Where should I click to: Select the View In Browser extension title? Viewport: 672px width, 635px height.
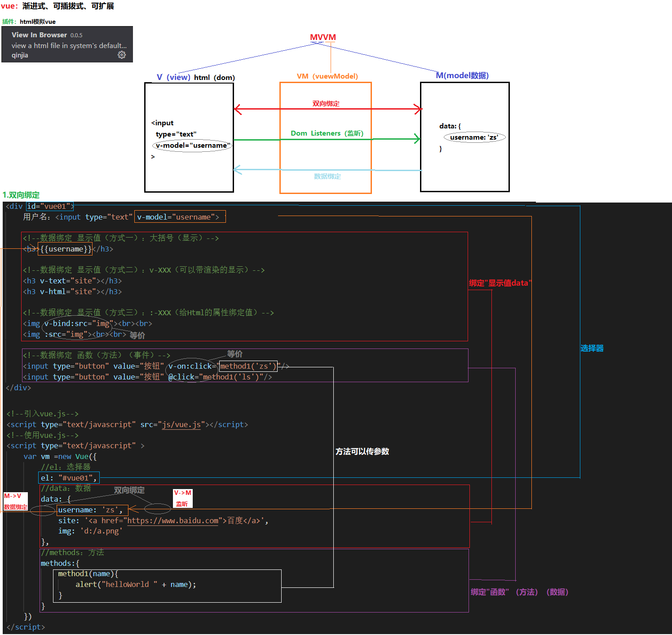(x=39, y=35)
